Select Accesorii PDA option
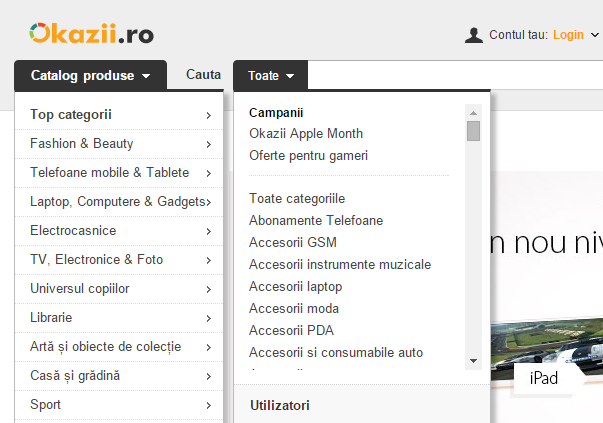 [292, 331]
